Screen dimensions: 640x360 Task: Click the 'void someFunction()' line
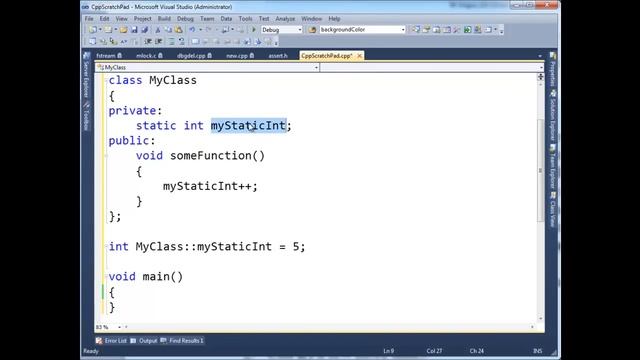coord(200,156)
